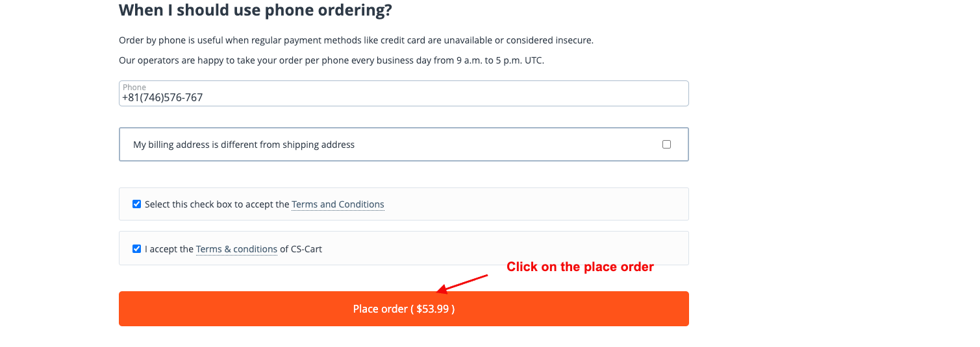Click the phone number +81(746)576-767 text

[x=162, y=98]
